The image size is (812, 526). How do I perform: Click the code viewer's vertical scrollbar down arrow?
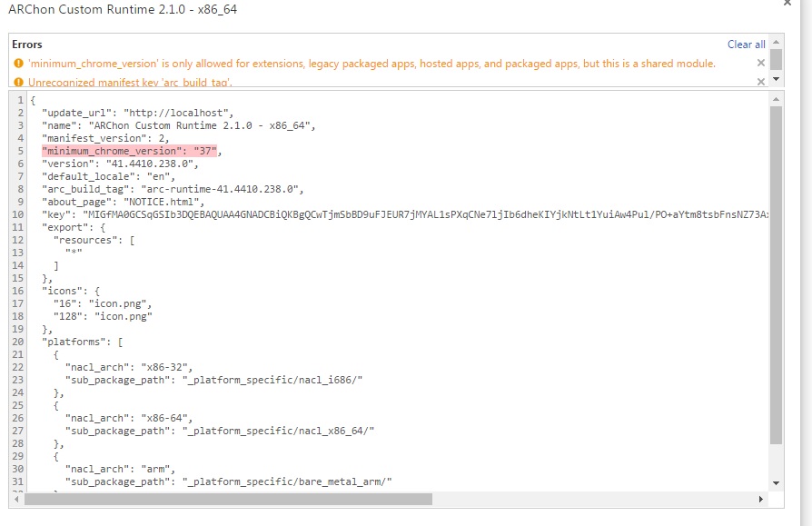776,483
